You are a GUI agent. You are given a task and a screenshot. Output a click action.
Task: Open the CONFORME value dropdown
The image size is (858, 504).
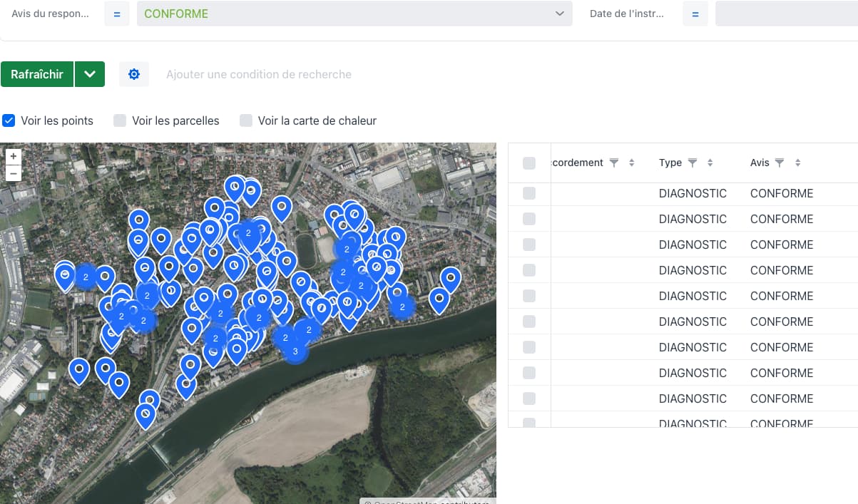(x=354, y=14)
